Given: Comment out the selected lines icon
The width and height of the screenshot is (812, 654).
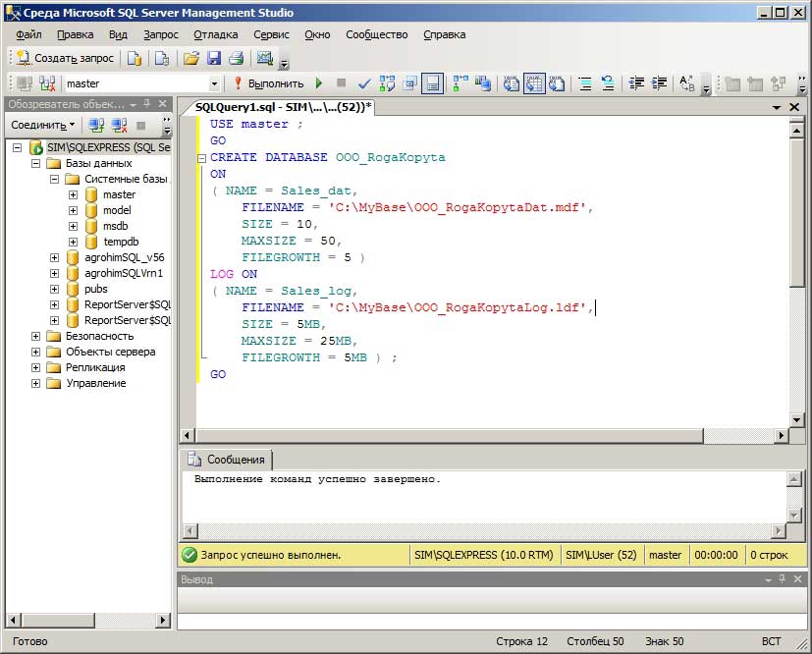Looking at the screenshot, I should [x=585, y=84].
